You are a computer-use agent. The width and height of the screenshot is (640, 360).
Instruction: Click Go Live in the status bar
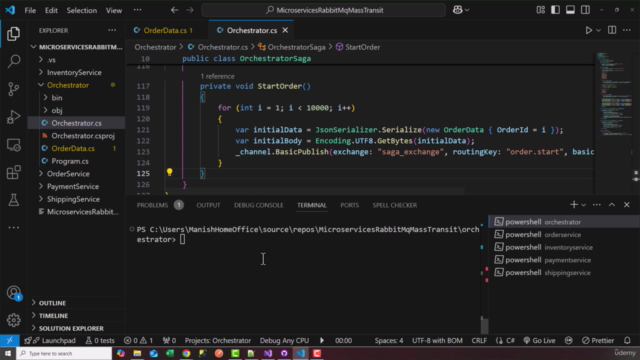pos(539,340)
